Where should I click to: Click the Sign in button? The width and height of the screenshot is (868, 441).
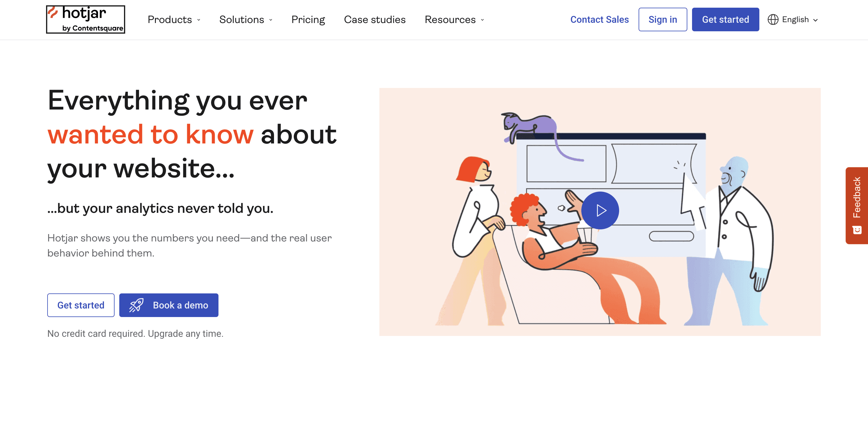coord(663,19)
